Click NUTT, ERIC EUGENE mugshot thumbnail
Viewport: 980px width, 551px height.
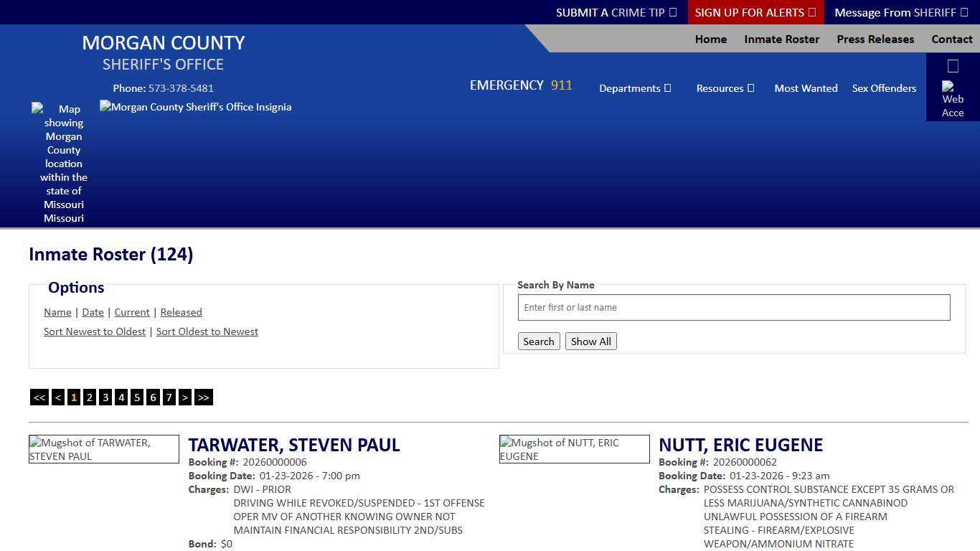click(574, 449)
